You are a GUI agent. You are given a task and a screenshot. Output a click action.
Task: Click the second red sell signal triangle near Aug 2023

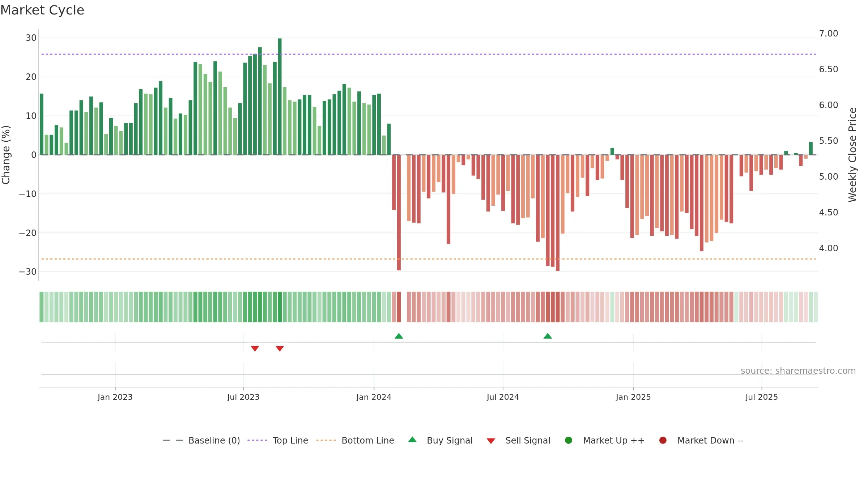[280, 348]
